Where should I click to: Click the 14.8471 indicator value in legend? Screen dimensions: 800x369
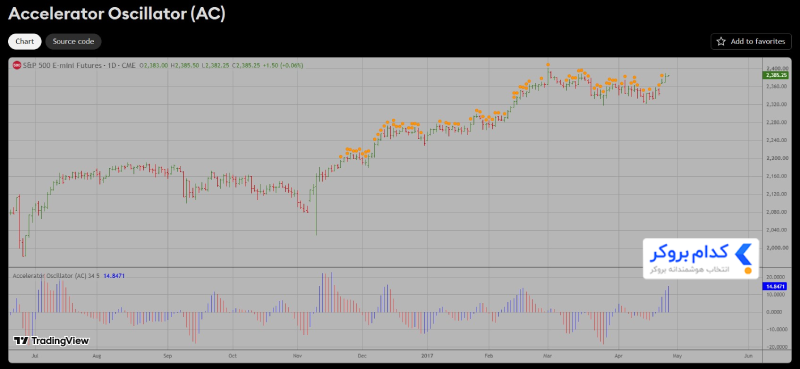[x=114, y=276]
